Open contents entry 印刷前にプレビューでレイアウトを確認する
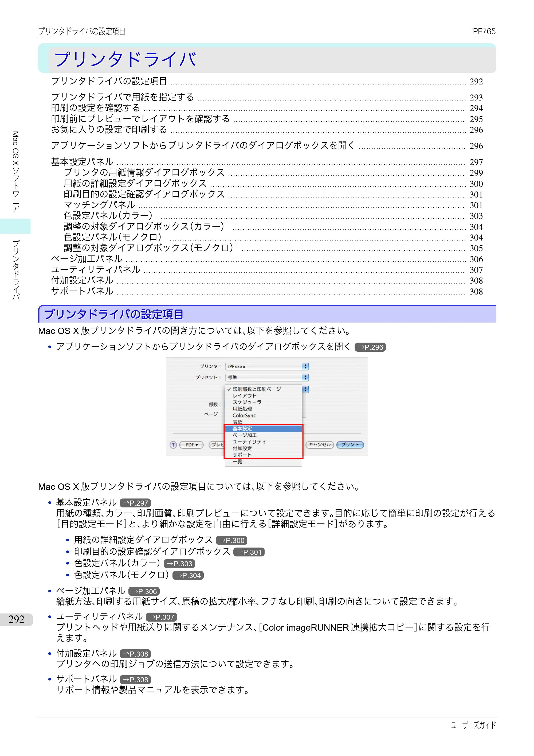The width and height of the screenshot is (534, 756). [x=267, y=119]
